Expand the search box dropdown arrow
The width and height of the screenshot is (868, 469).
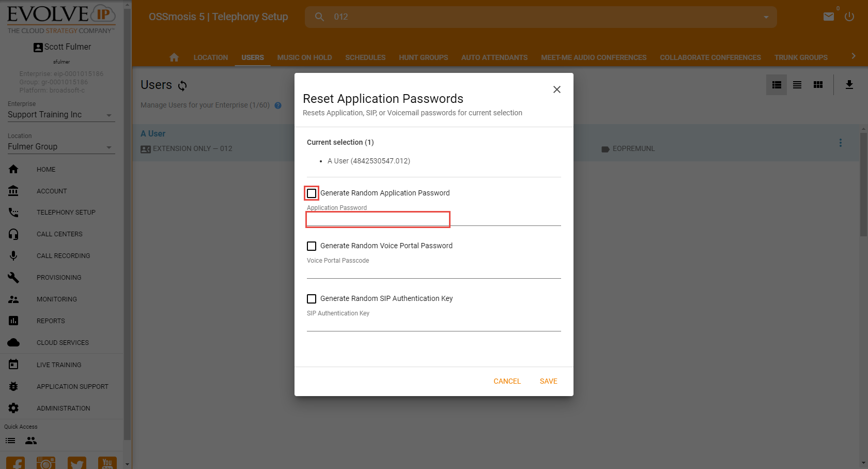click(x=766, y=17)
